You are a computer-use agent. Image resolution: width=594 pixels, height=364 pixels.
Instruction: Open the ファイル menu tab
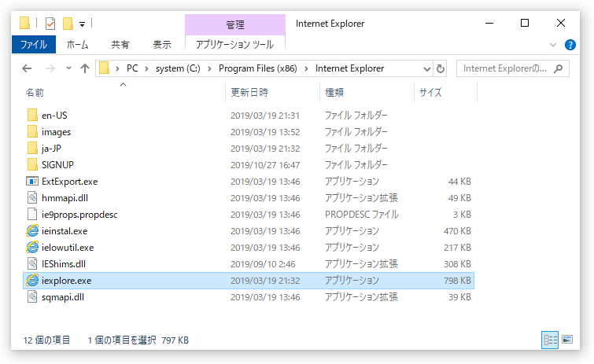(x=33, y=45)
